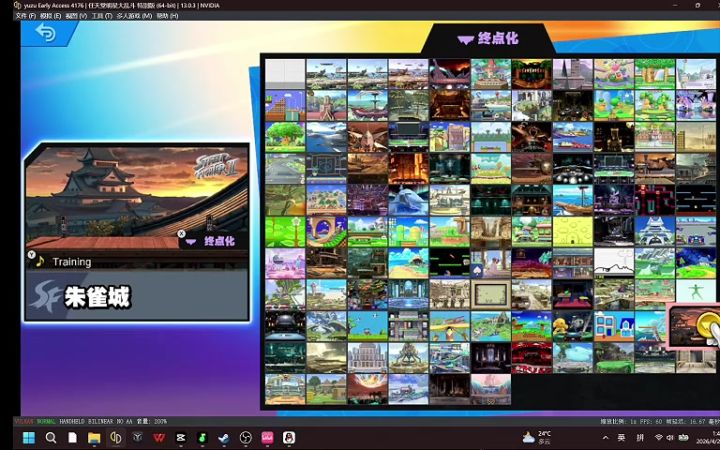The image size is (720, 450).
Task: Click the yuzu emulator taskbar icon
Action: [x=115, y=438]
